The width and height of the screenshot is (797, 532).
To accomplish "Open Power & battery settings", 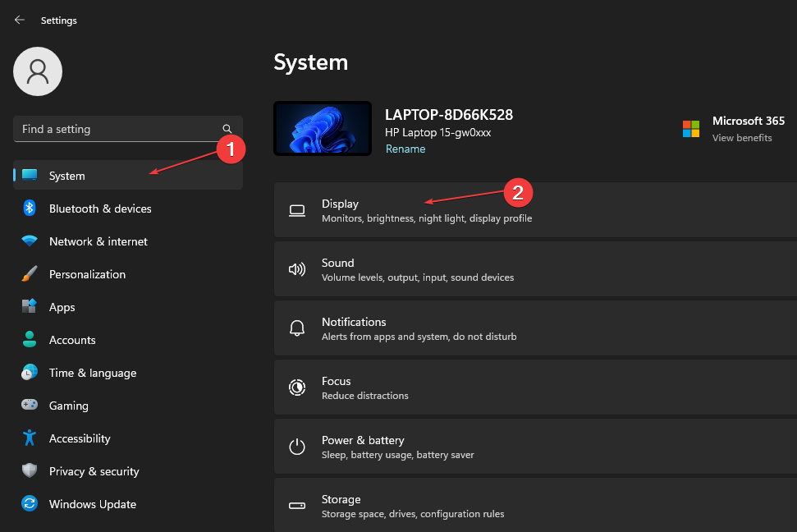I will click(x=534, y=447).
